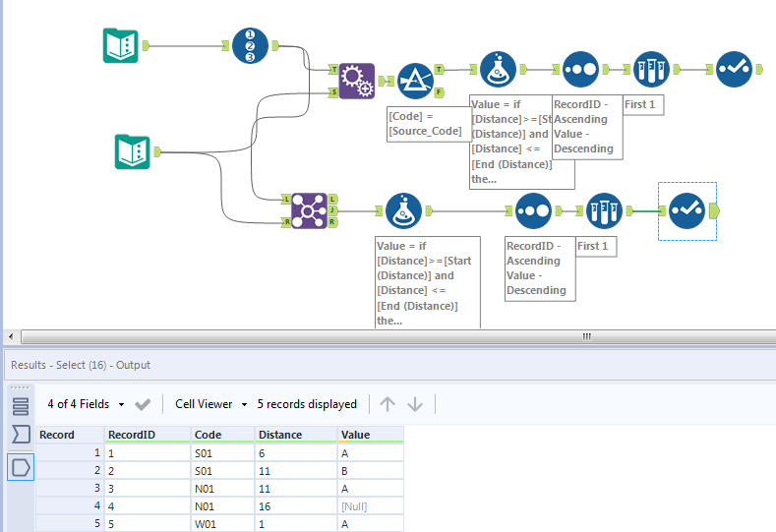Select the '[Code] = [Source_Code]' filter annotation
The height and width of the screenshot is (532, 776).
pos(429,124)
